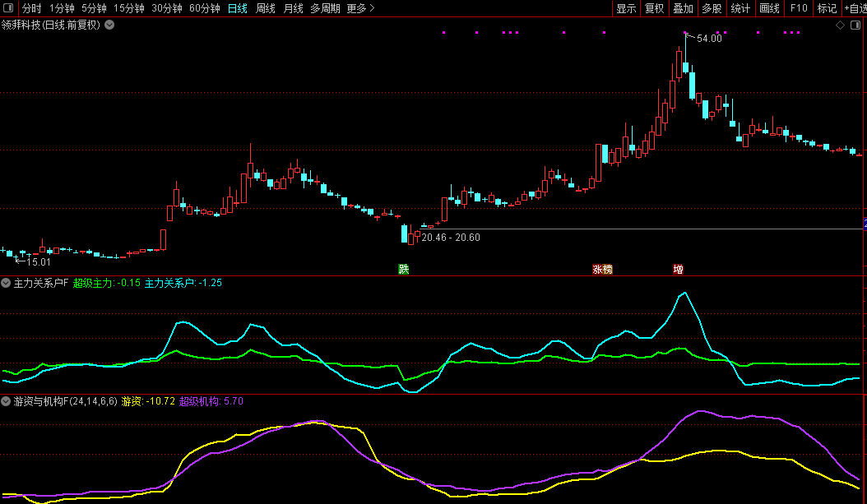Open the 叠加 overlay menu
Screen dimensions: 867x504
pos(683,8)
